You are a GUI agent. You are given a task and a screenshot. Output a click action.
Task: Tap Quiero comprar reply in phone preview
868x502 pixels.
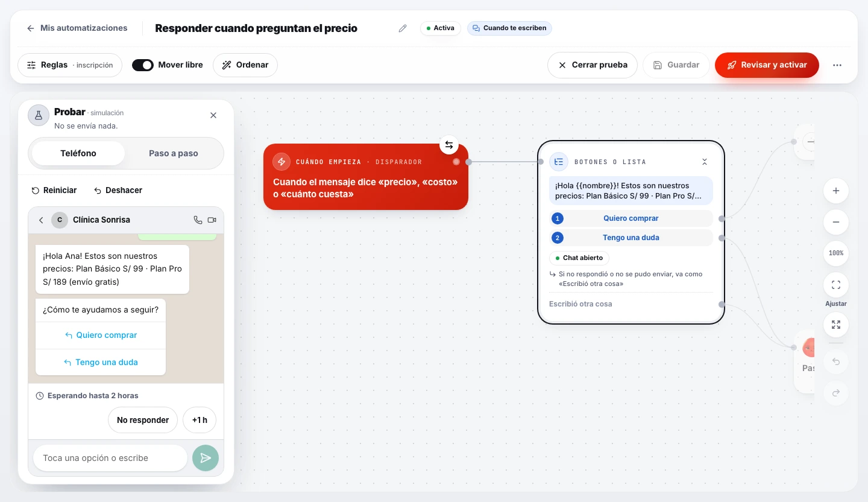click(x=101, y=335)
